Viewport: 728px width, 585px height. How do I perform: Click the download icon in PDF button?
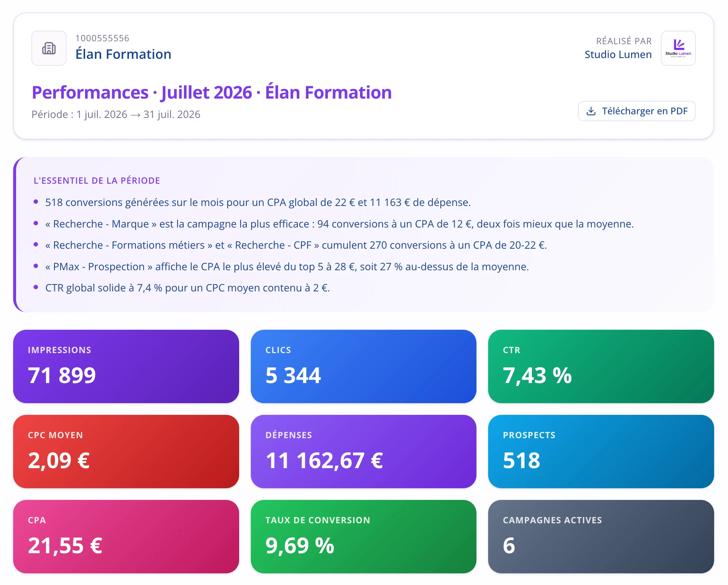(591, 111)
